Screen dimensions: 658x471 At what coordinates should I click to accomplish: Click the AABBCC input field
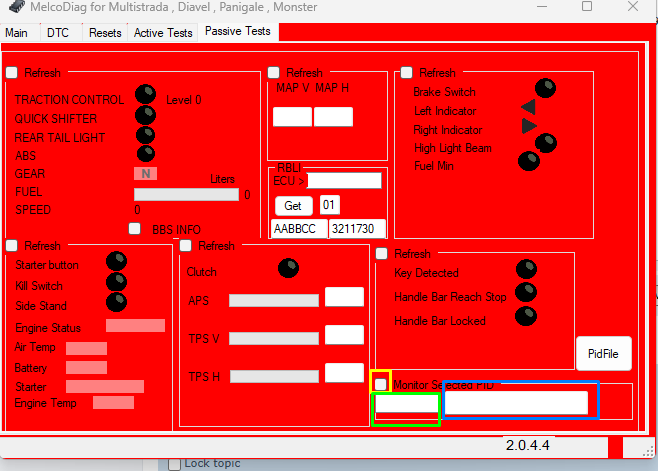(x=299, y=229)
